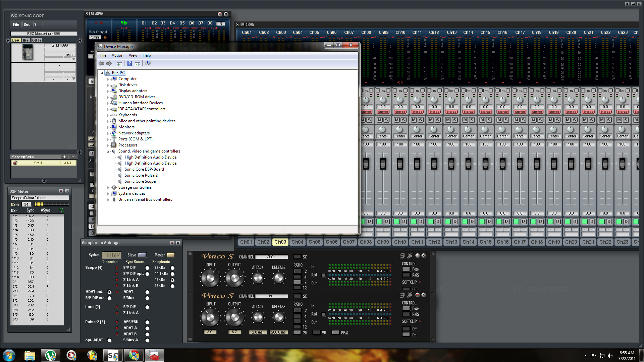Click the Samplerate Master button
Image resolution: width=644 pixels, height=362 pixels.
[171, 255]
